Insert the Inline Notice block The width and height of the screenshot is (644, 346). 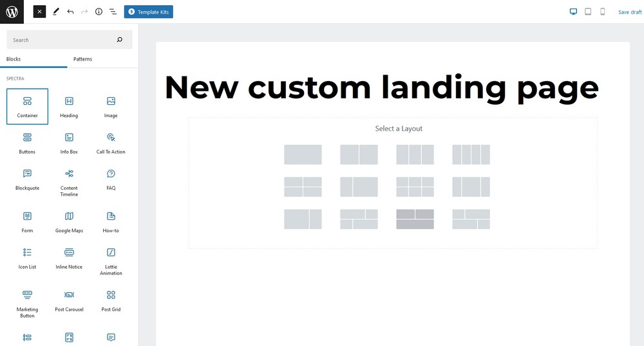click(x=69, y=258)
